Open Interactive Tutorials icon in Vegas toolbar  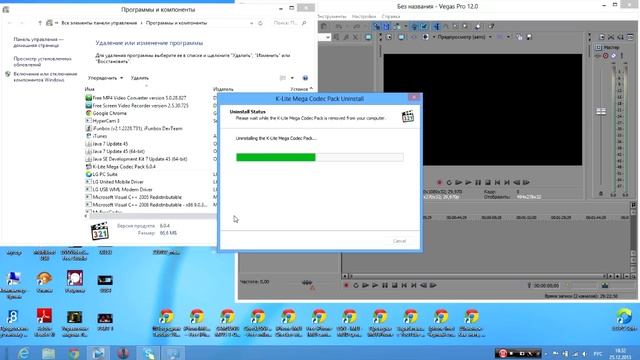[478, 27]
